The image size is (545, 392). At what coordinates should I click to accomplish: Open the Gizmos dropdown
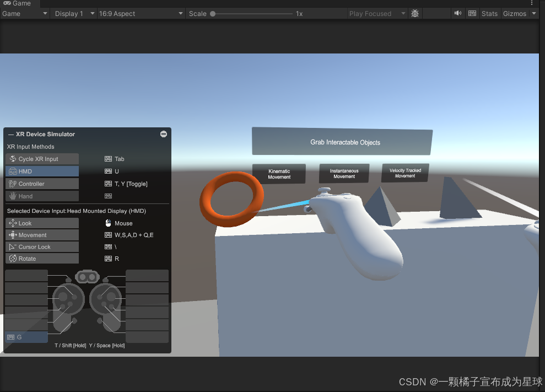pos(519,13)
